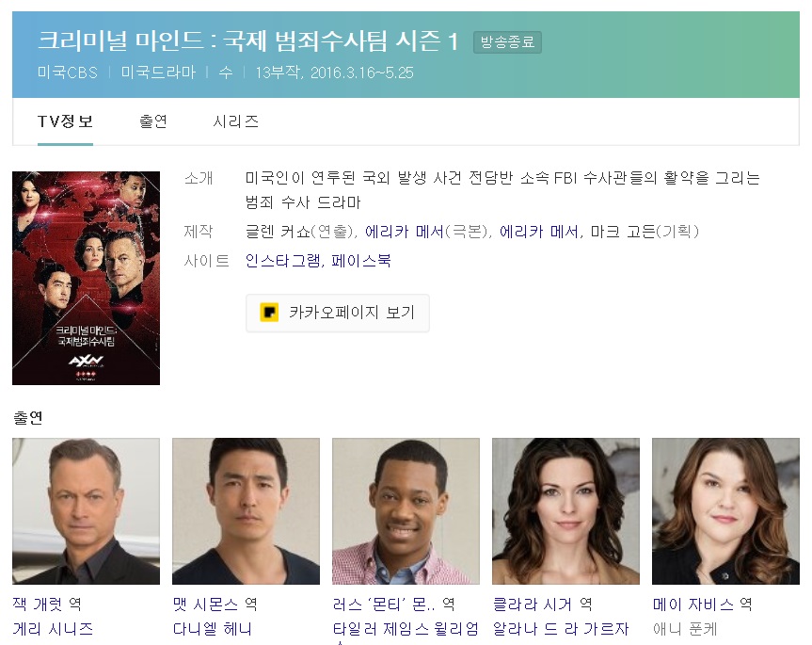Viewport: 812px width, 645px height.
Task: Click the KakaoPage yellow icon
Action: coord(269,313)
